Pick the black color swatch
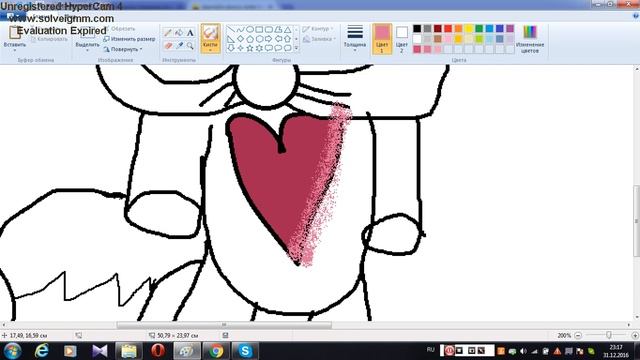Image resolution: width=640 pixels, height=360 pixels. click(417, 29)
